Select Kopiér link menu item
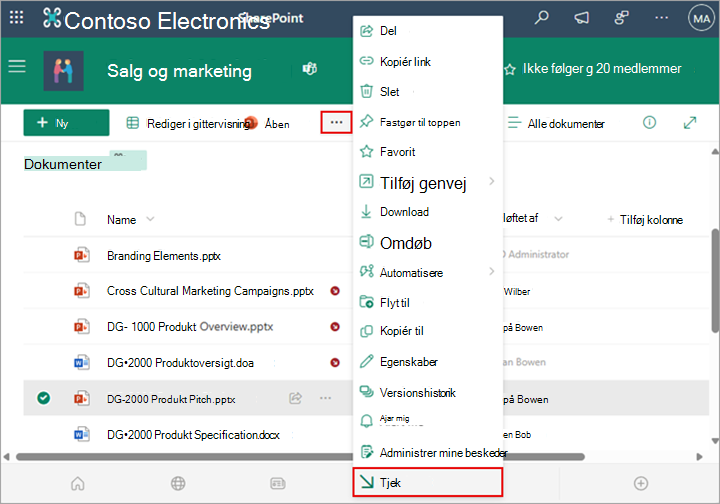 428,62
